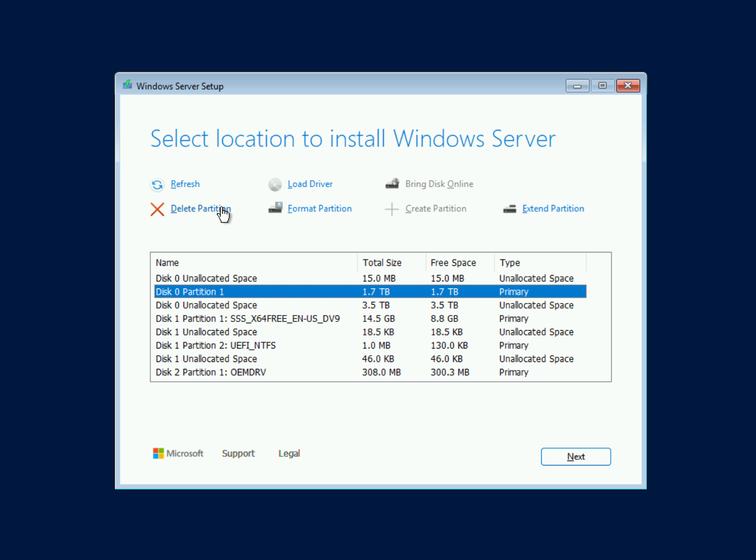Click the Bring Disk Online link
Image resolution: width=756 pixels, height=560 pixels.
tap(439, 184)
